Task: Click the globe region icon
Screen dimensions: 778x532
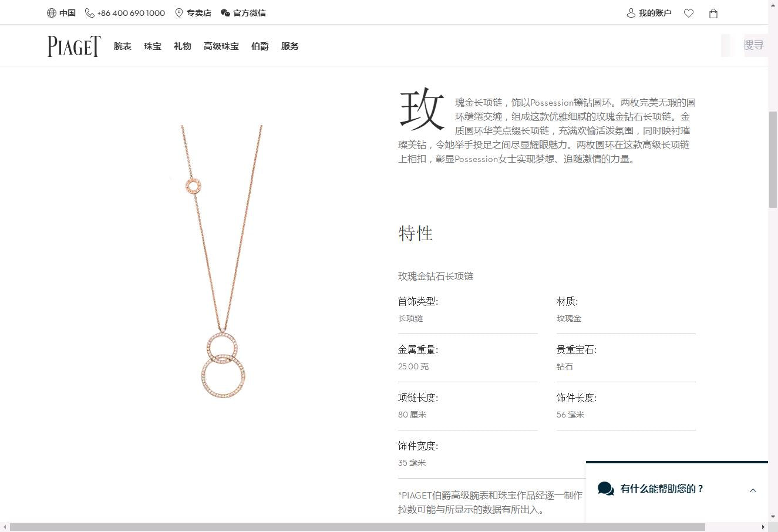Action: click(x=52, y=13)
